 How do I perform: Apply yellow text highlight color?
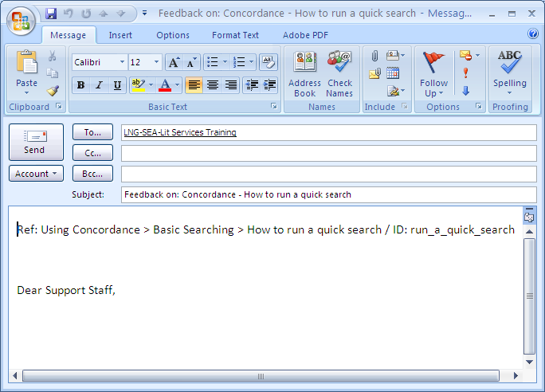click(x=139, y=84)
